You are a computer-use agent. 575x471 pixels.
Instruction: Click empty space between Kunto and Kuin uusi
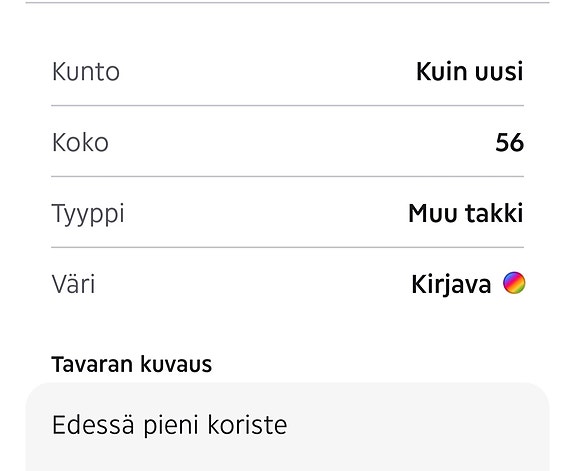pyautogui.click(x=268, y=71)
